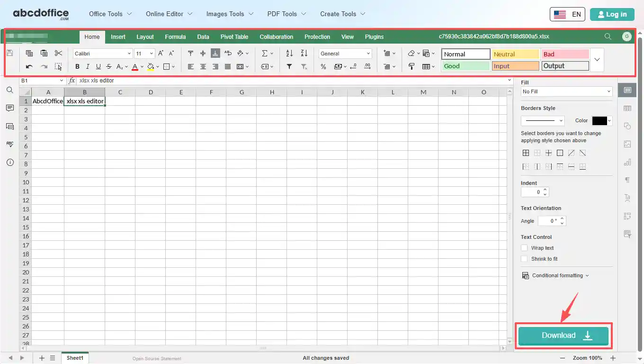
Task: Click the Select all icon
Action: [58, 67]
